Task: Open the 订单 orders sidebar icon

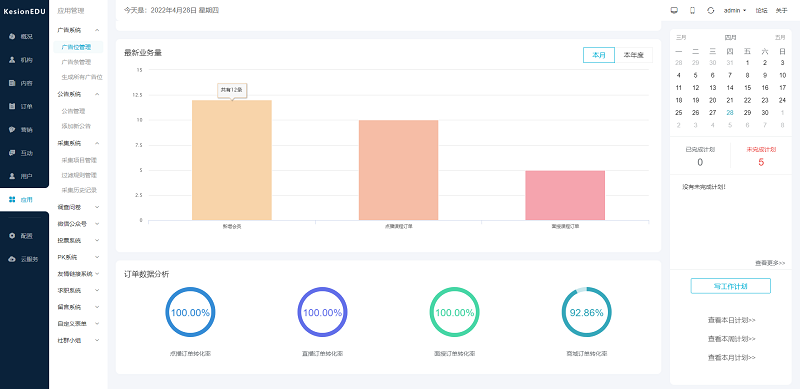Action: pyautogui.click(x=12, y=106)
